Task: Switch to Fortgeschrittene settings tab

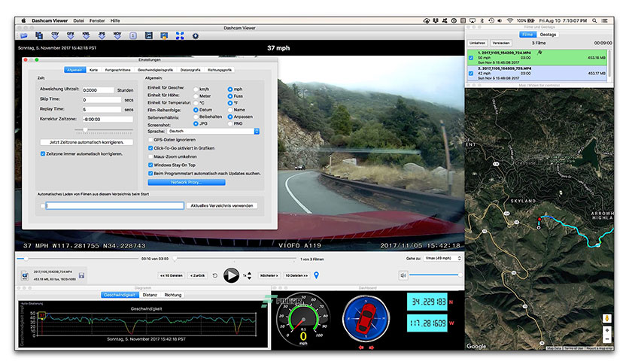Action: pos(117,70)
